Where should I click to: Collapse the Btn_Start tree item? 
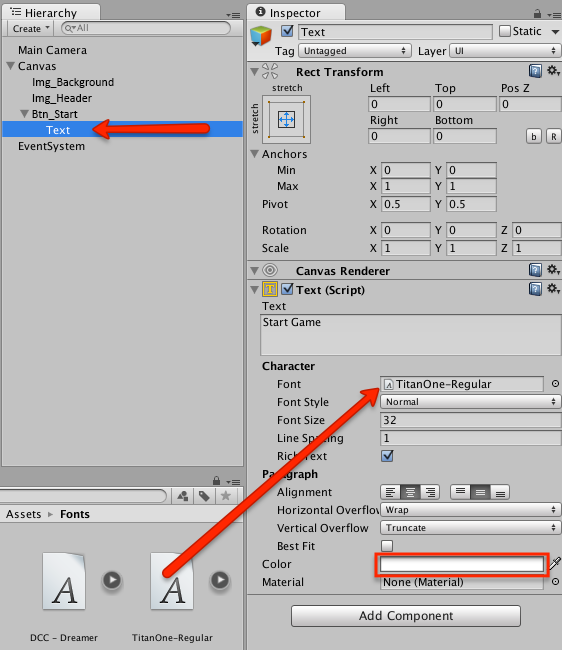pyautogui.click(x=25, y=114)
